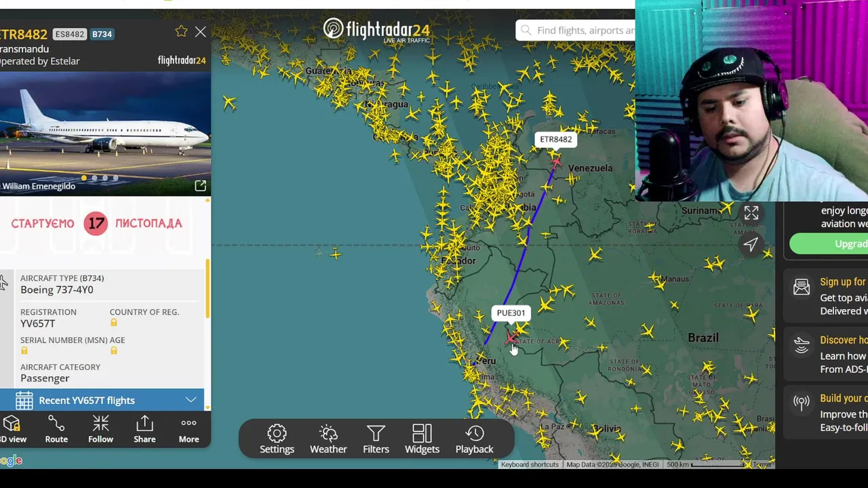Show the flight Route
This screenshot has height=488, width=868.
tap(56, 430)
